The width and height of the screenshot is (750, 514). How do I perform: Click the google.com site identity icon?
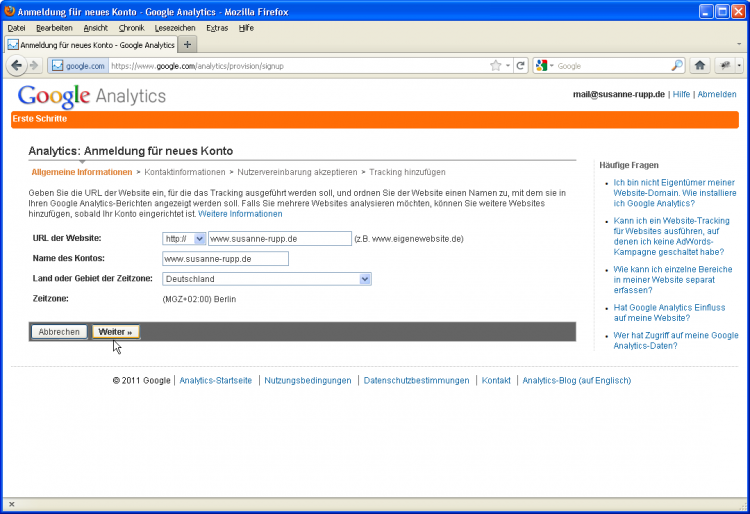[78, 66]
